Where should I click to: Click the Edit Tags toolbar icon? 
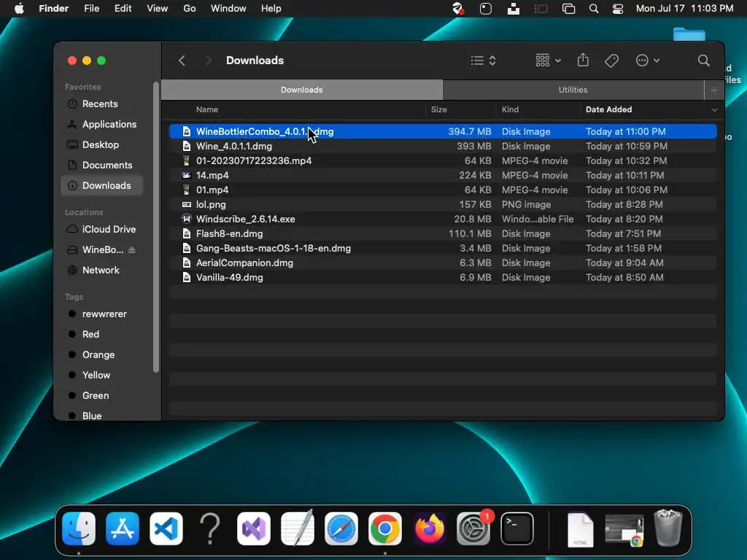(612, 61)
